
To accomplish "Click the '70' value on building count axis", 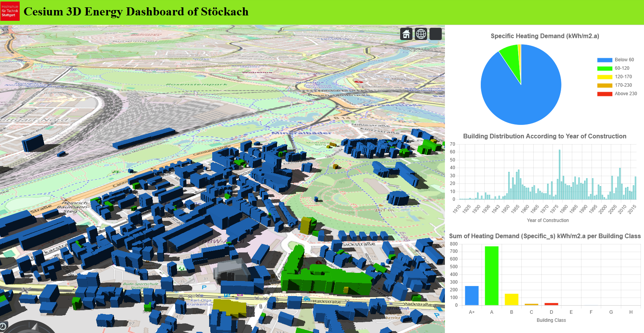I will pyautogui.click(x=453, y=144).
